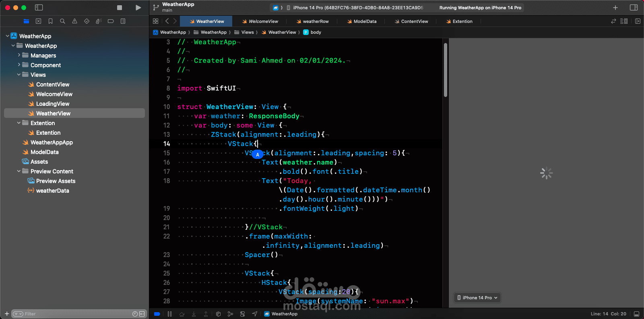Toggle the inspector panel on the right
Viewport: 644px width, 319px height.
click(634, 8)
